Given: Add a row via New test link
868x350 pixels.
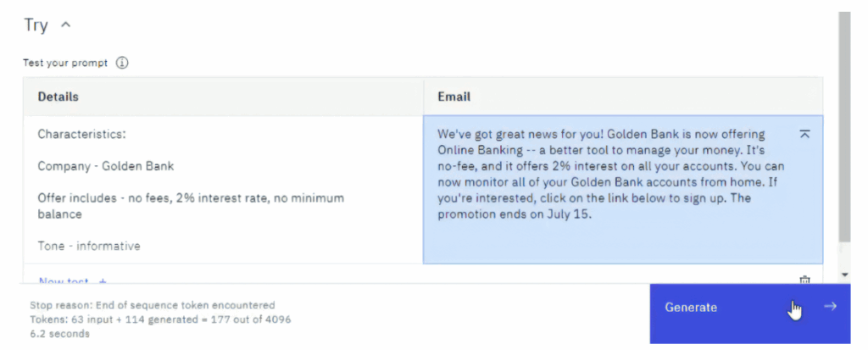Looking at the screenshot, I should pos(64,281).
